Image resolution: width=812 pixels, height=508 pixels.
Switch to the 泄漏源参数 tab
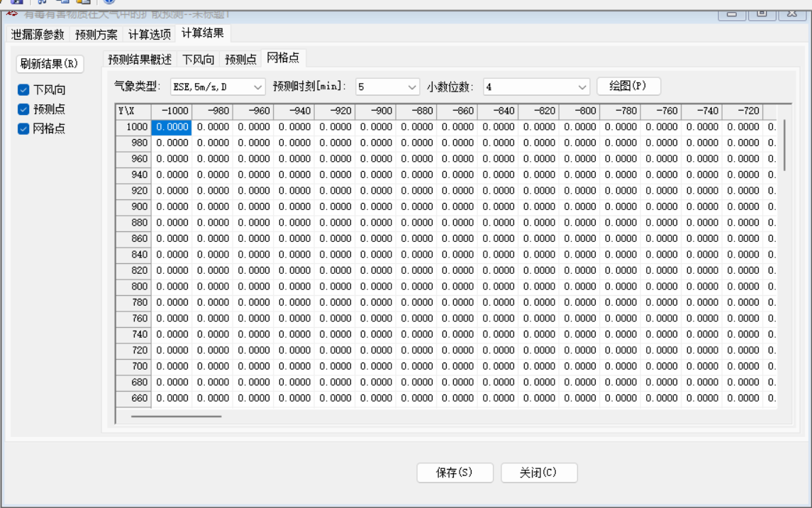[x=38, y=35]
